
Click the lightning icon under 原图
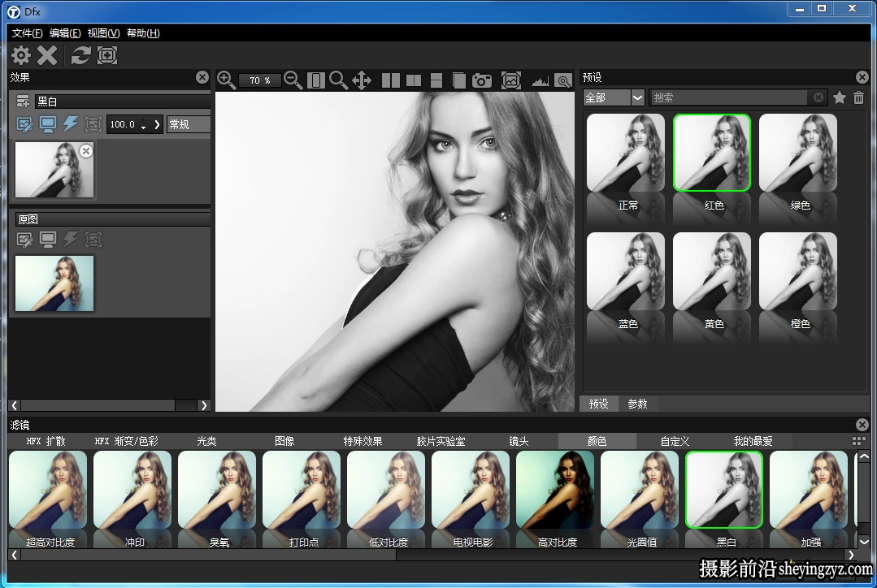tap(71, 240)
